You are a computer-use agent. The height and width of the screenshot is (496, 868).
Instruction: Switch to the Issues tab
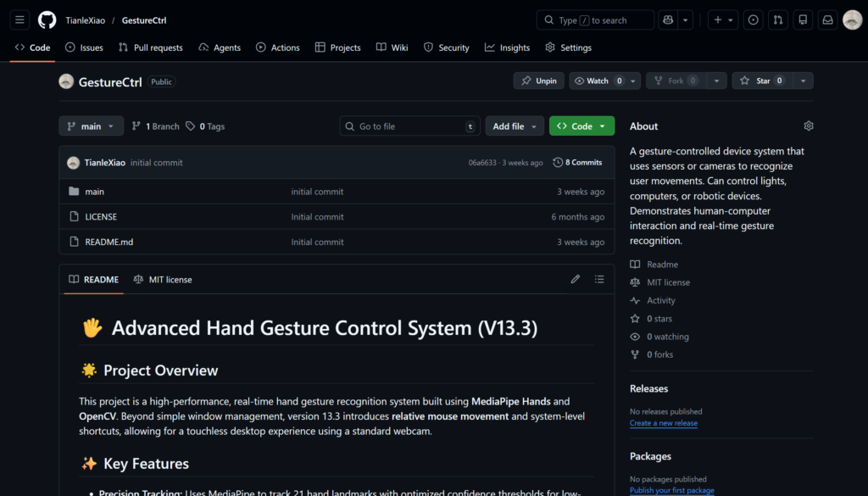click(x=84, y=47)
